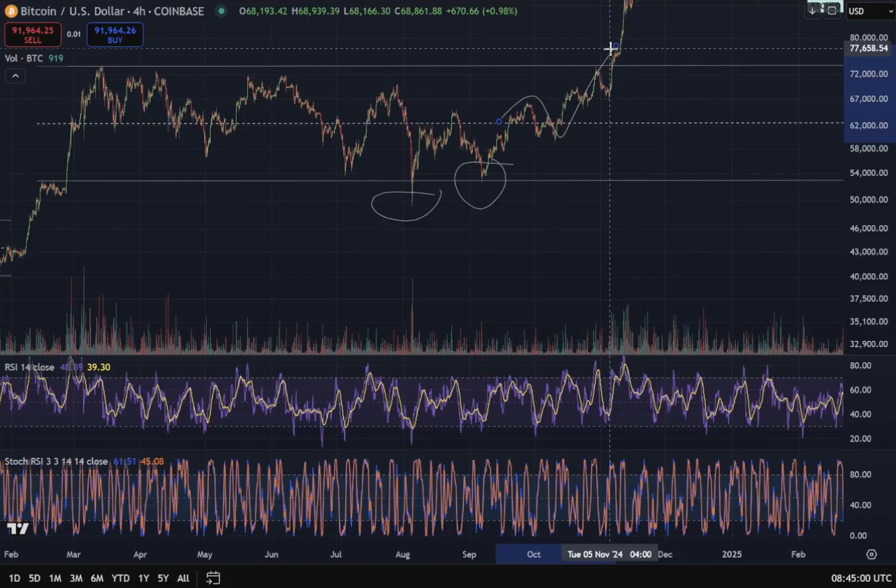The width and height of the screenshot is (896, 588).
Task: Open the Bitcoin / U.S. Dollar symbol title
Action: [113, 11]
